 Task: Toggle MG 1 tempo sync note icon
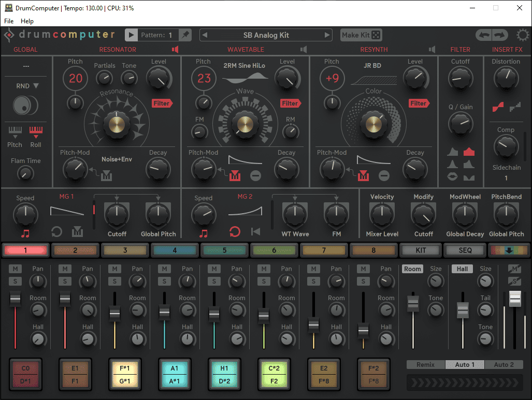pos(25,233)
